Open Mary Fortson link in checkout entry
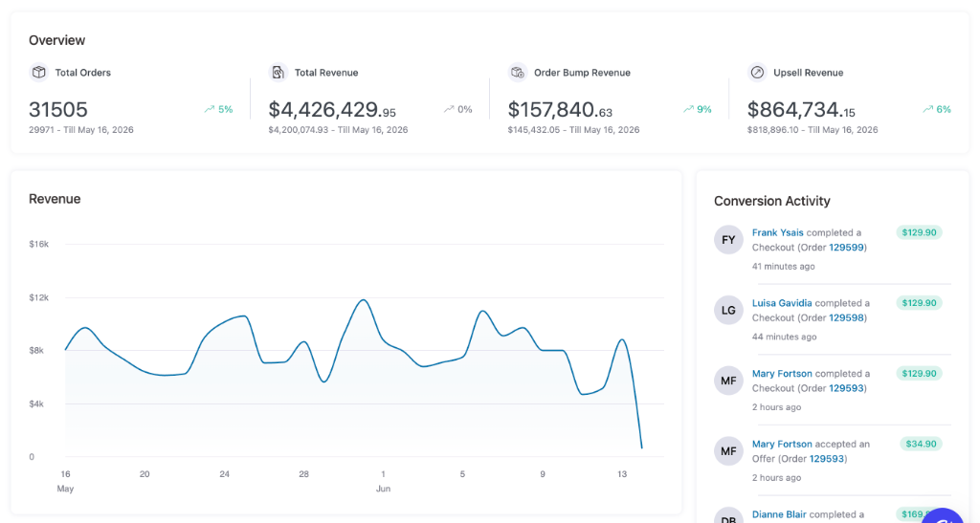Viewport: 980px width, 523px height. [x=782, y=374]
